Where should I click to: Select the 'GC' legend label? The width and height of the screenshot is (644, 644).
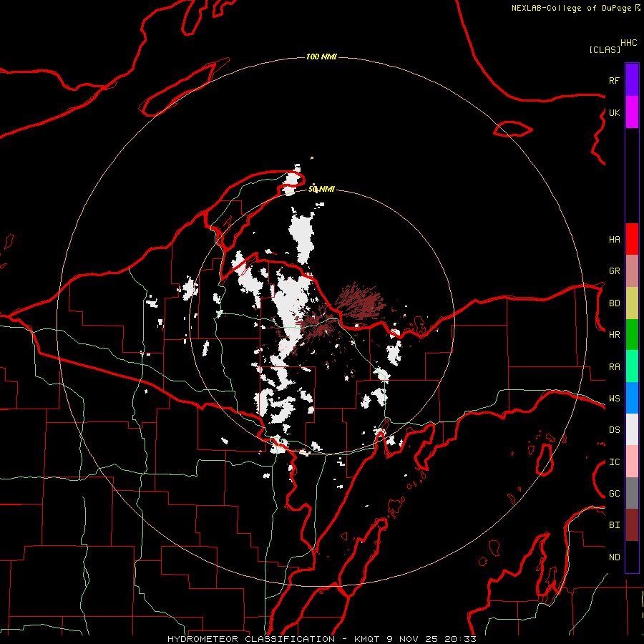pos(614,494)
